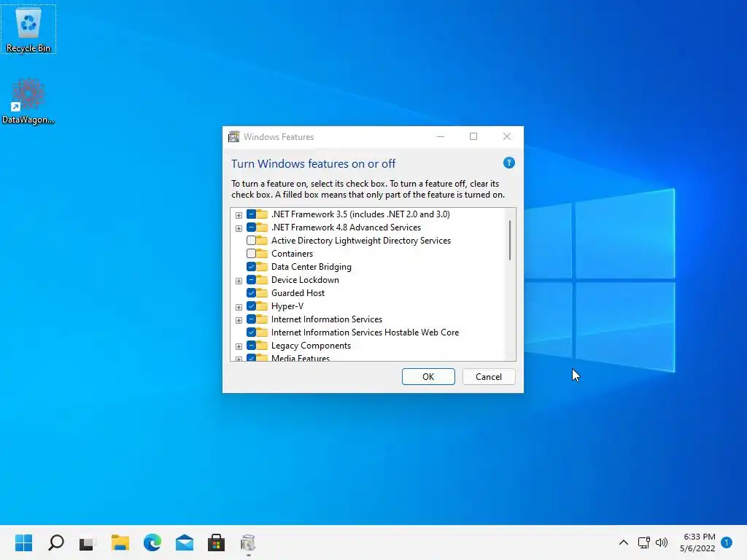Uncheck the Hyper-V checkbox
This screenshot has height=560, width=747.
coord(251,306)
